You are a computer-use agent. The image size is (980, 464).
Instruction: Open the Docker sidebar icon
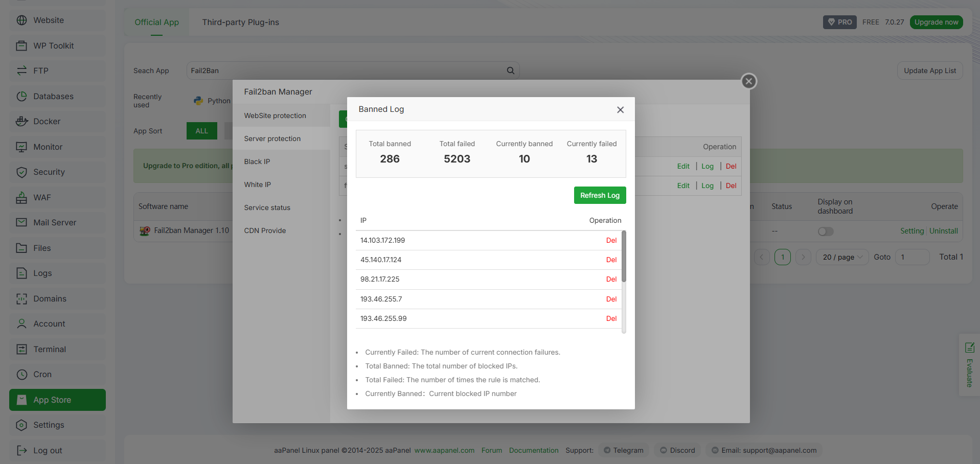coord(21,122)
